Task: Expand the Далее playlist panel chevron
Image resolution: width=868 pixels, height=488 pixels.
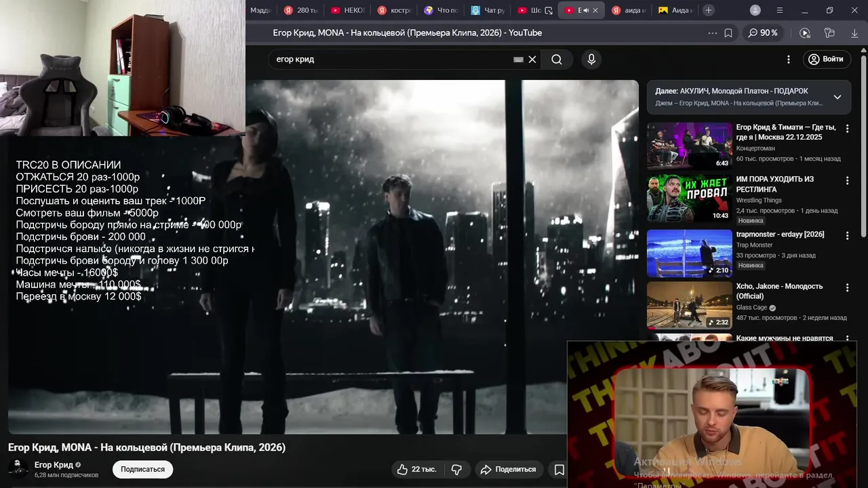Action: point(837,97)
